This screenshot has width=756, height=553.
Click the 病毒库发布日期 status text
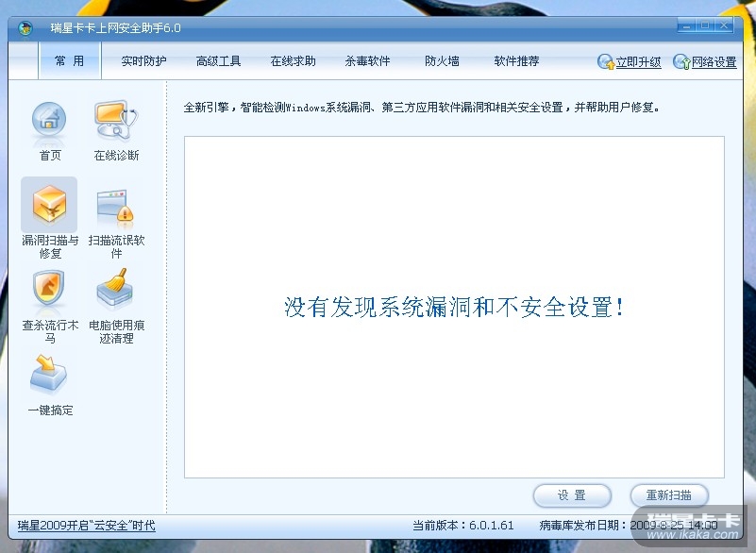click(x=629, y=525)
